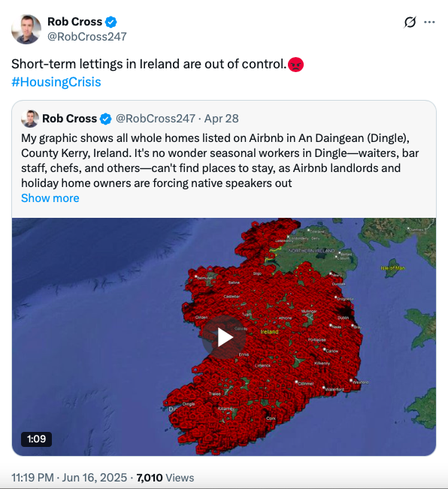Image resolution: width=448 pixels, height=489 pixels.
Task: Click the Rob Cross name in the quoted tweet
Action: 70,119
